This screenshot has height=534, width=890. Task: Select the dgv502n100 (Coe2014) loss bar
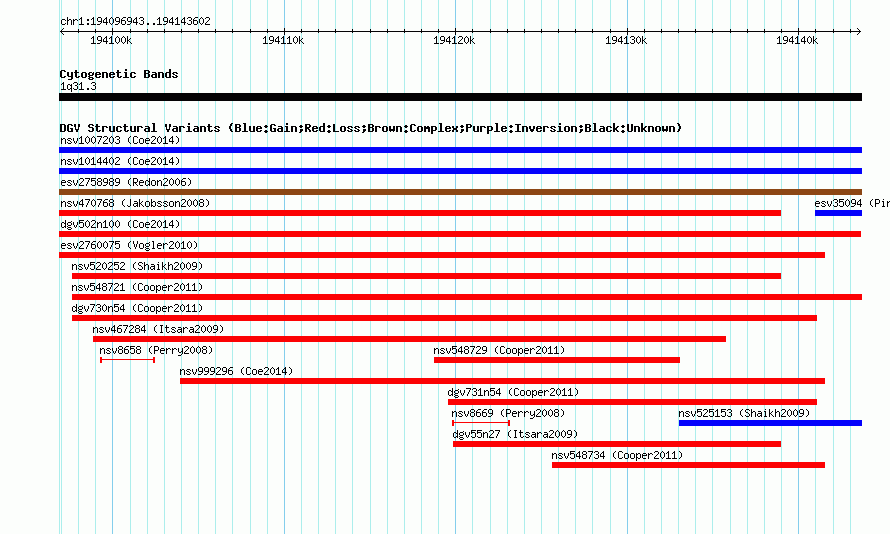click(x=460, y=234)
